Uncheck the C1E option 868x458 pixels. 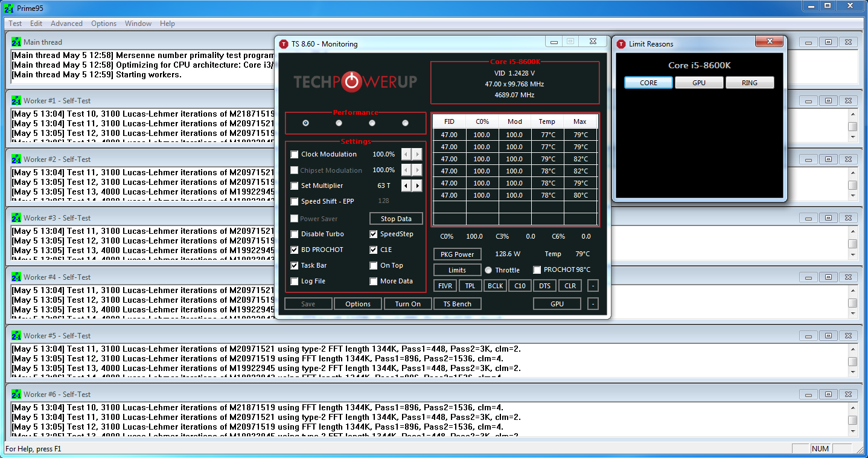tap(374, 250)
